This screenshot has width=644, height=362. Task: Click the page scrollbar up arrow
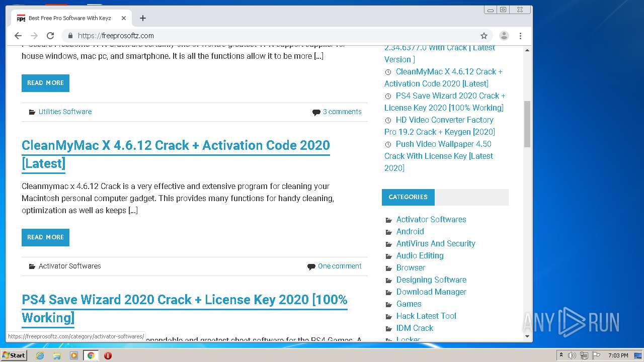pyautogui.click(x=527, y=50)
